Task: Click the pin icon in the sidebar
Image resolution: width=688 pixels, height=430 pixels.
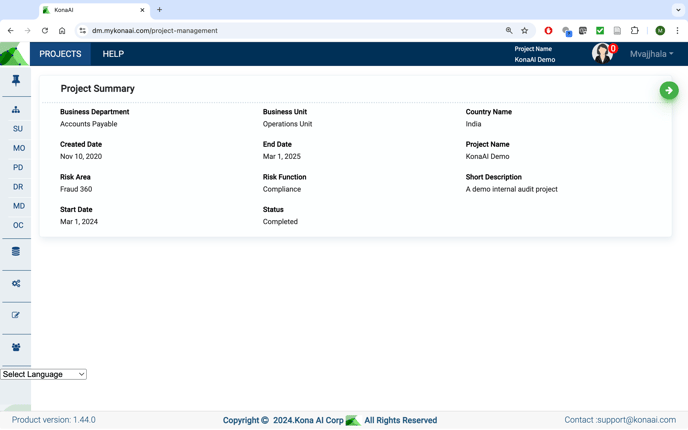Action: pos(16,80)
